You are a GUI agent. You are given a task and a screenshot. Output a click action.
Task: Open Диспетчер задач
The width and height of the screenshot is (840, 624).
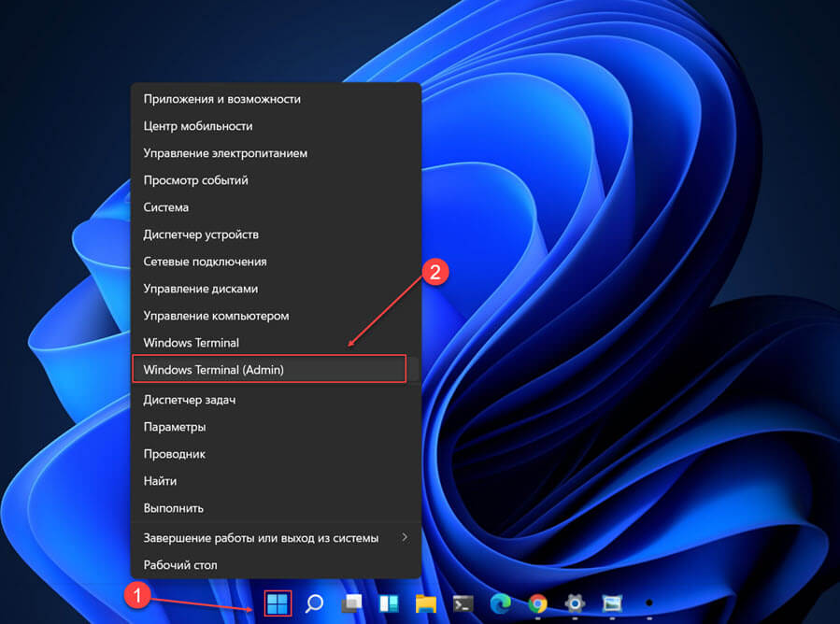click(276, 400)
